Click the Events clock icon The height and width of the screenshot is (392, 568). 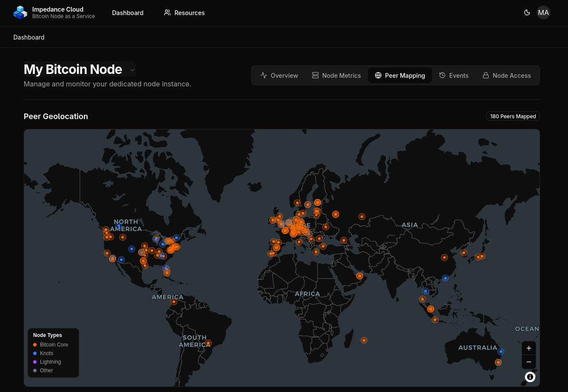tap(442, 75)
